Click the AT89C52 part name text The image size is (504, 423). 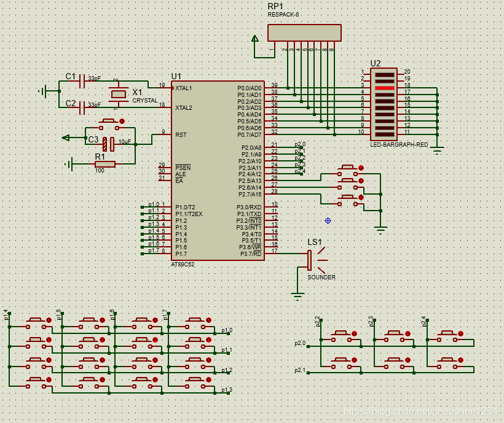tap(183, 265)
